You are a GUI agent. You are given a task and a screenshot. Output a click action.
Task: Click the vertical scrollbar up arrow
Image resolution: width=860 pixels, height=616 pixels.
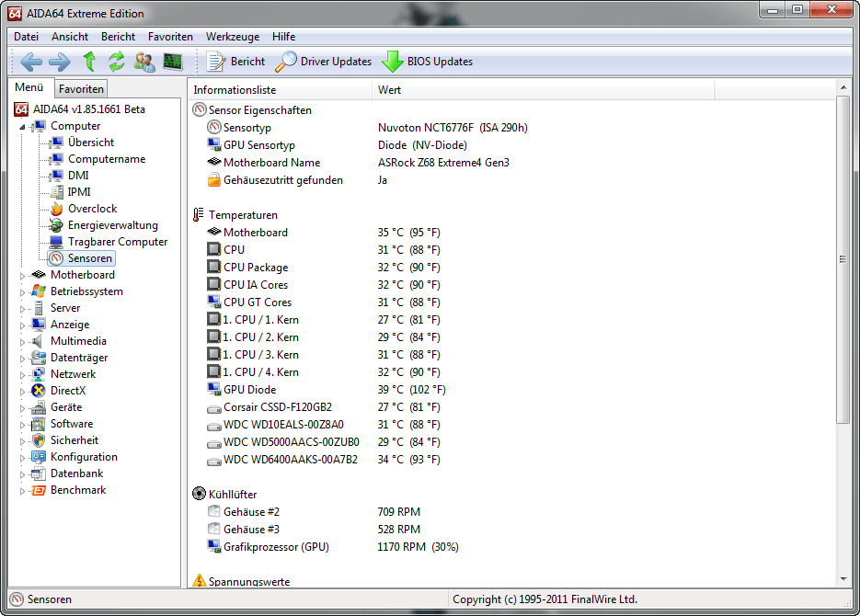click(x=843, y=87)
